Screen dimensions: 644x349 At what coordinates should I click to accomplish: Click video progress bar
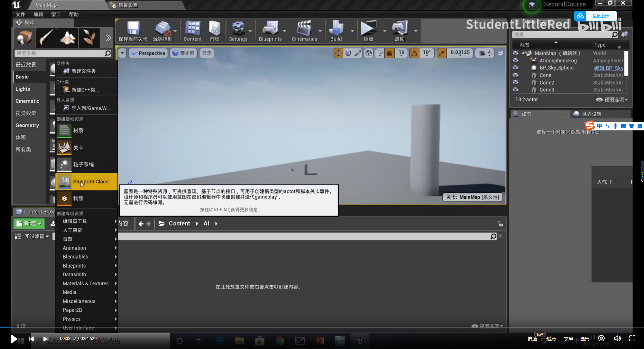click(x=322, y=327)
